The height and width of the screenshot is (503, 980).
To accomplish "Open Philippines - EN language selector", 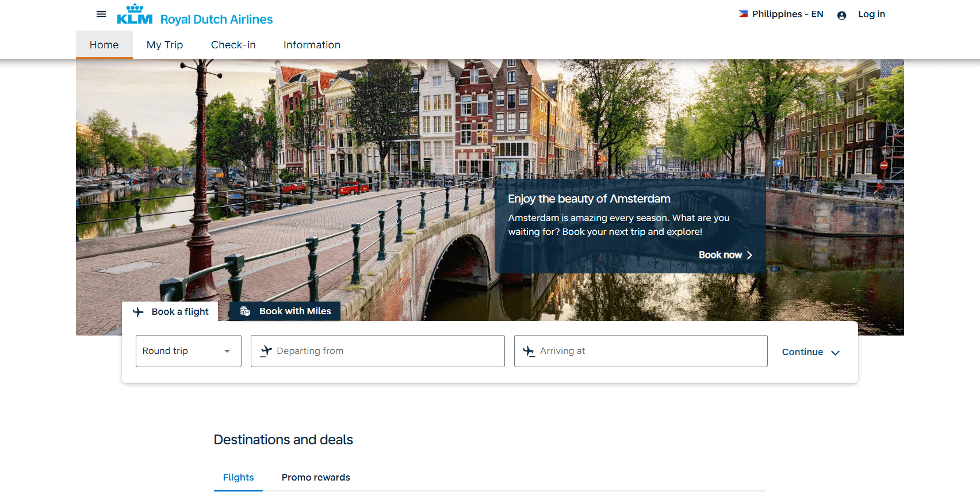I will (x=787, y=14).
